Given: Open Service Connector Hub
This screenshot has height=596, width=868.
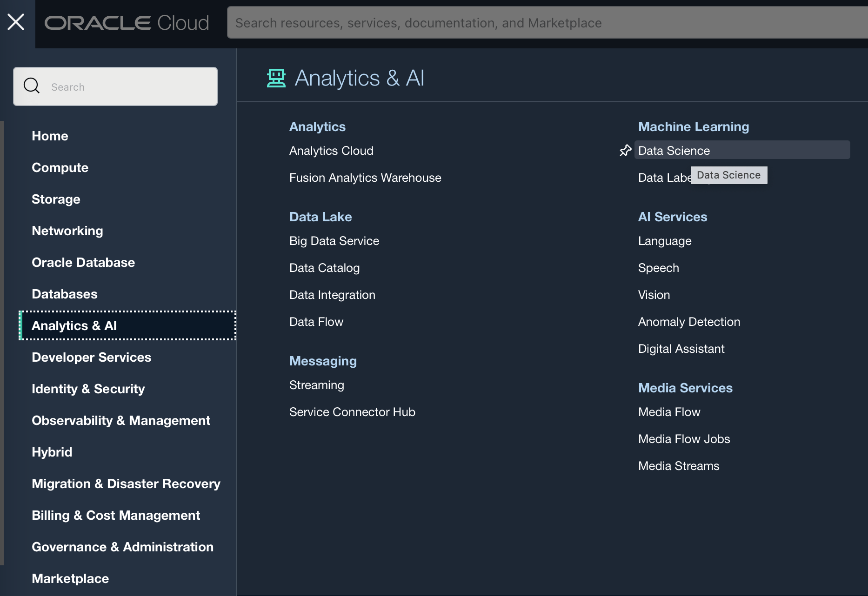Looking at the screenshot, I should pos(352,411).
